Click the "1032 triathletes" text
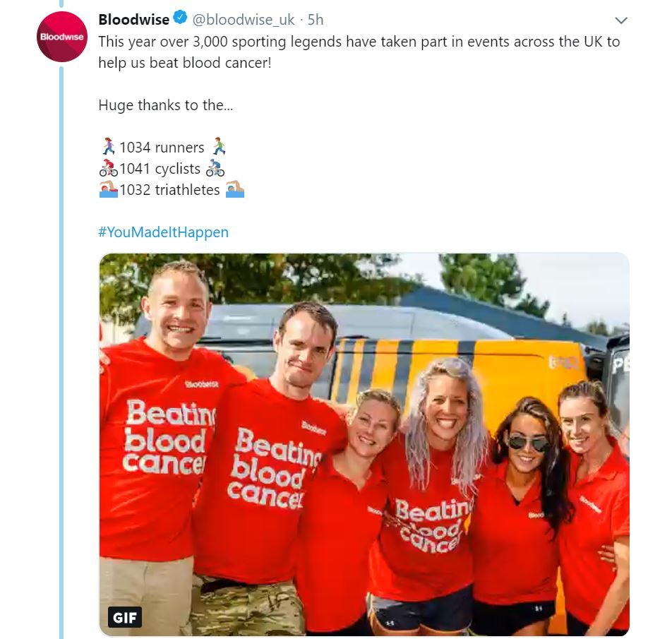This screenshot has width=672, height=639. pyautogui.click(x=169, y=190)
